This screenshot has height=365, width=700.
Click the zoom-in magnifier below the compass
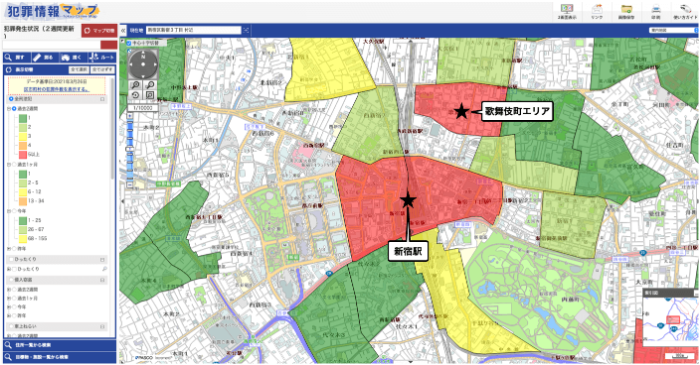[x=135, y=85]
